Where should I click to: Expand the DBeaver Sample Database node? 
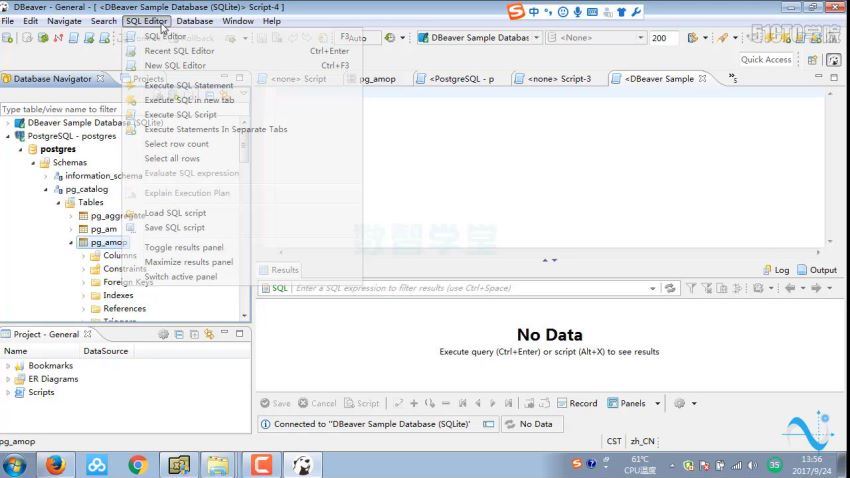pyautogui.click(x=8, y=123)
